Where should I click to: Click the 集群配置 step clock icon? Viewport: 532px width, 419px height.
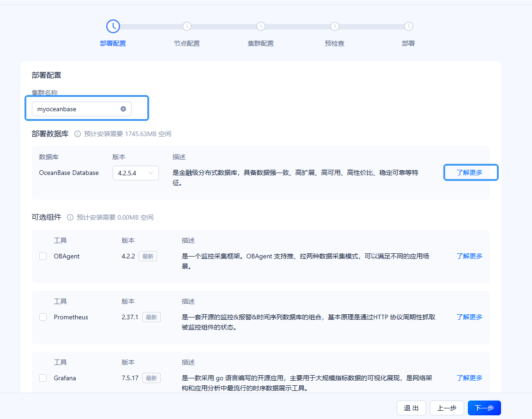(261, 26)
